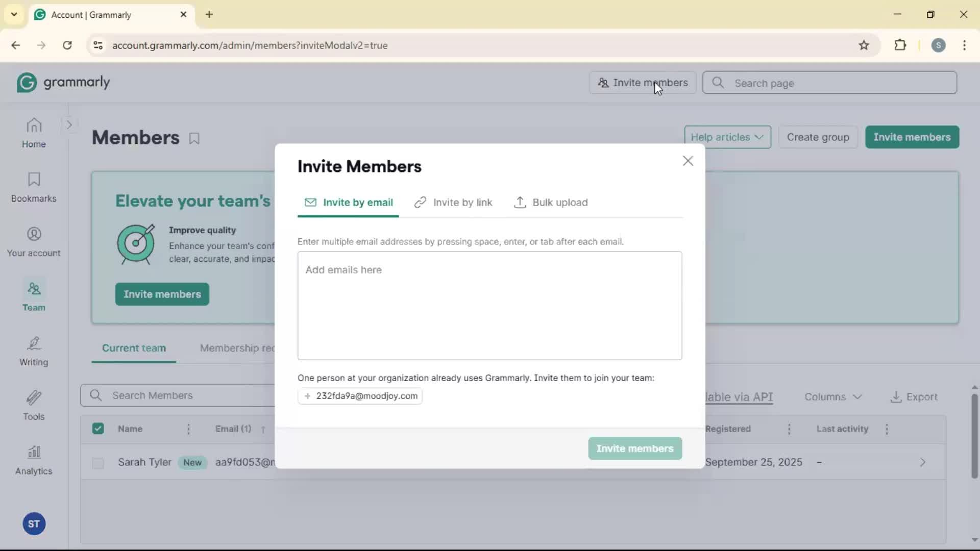
Task: Check Sarah Tyler's row checkbox
Action: click(98, 463)
